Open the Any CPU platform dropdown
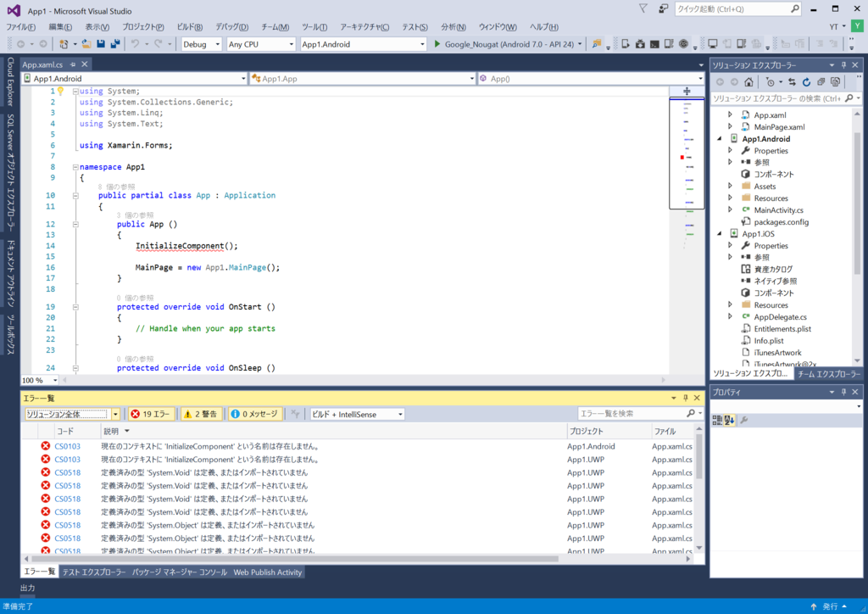The image size is (868, 614). (261, 44)
